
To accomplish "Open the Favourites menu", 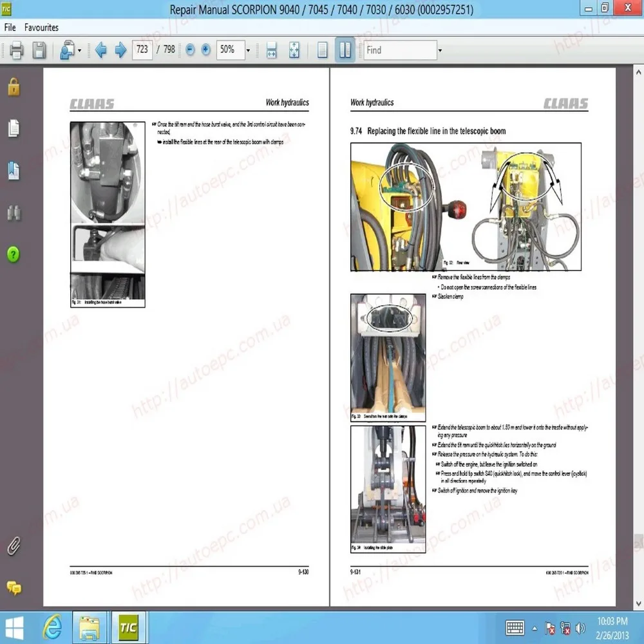I will (x=41, y=28).
